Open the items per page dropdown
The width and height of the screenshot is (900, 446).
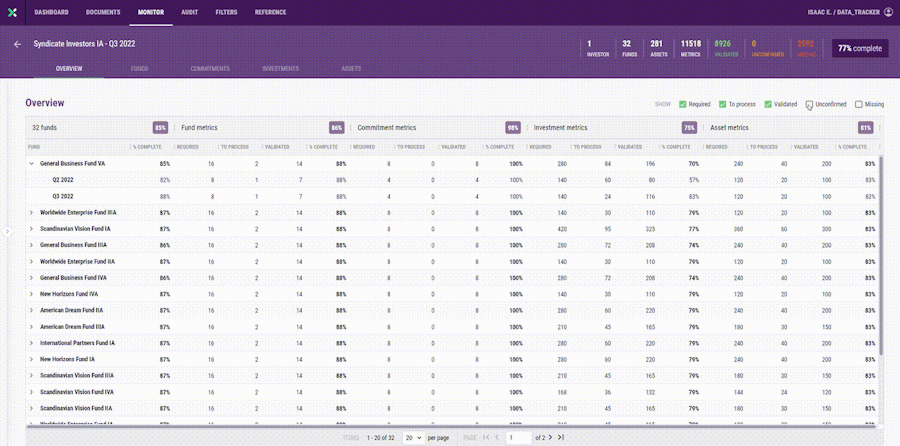(x=413, y=437)
